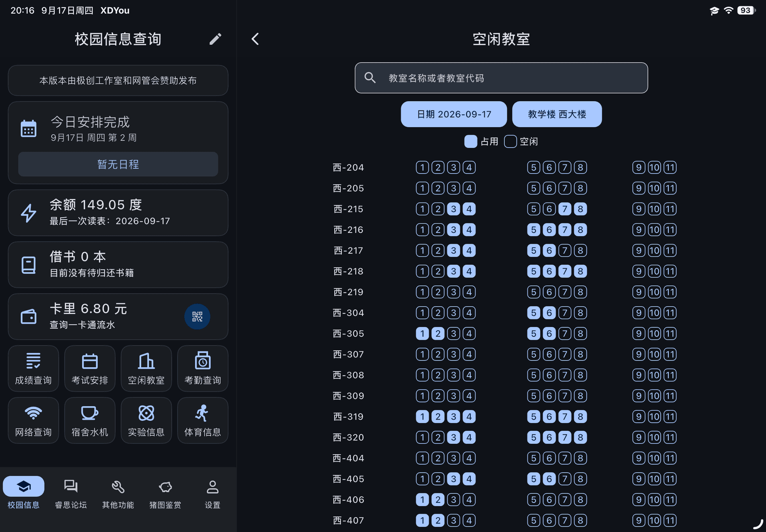
Task: Click period 3 for room 西-215
Action: tap(454, 209)
